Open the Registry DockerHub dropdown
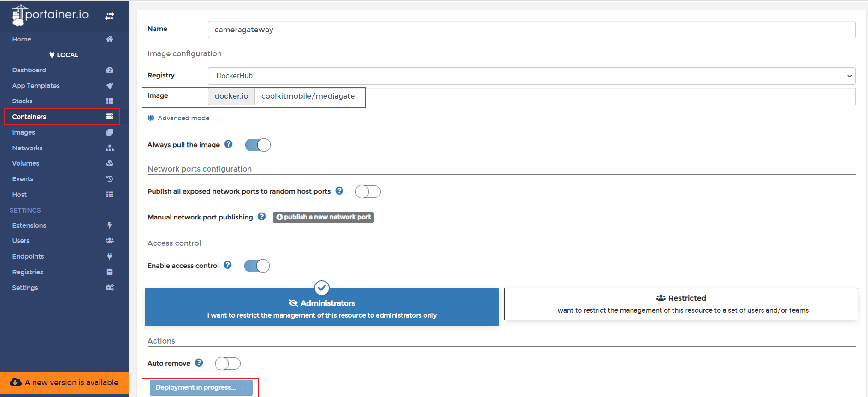The width and height of the screenshot is (868, 397). 531,76
